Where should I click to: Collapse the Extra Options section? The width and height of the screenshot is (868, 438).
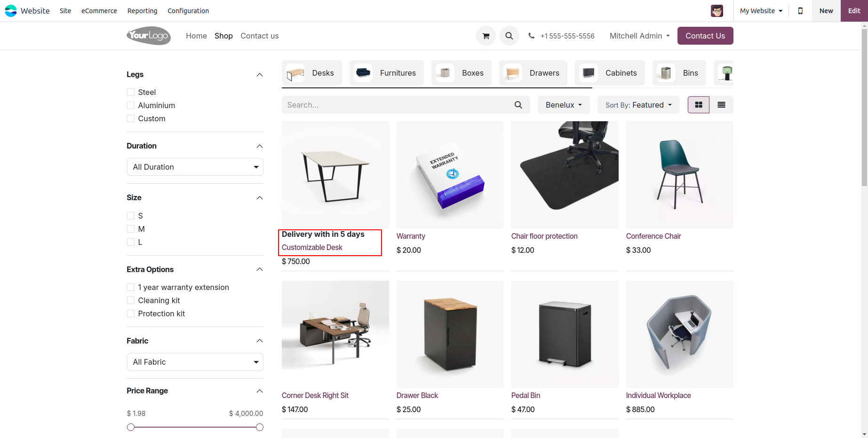pos(259,269)
